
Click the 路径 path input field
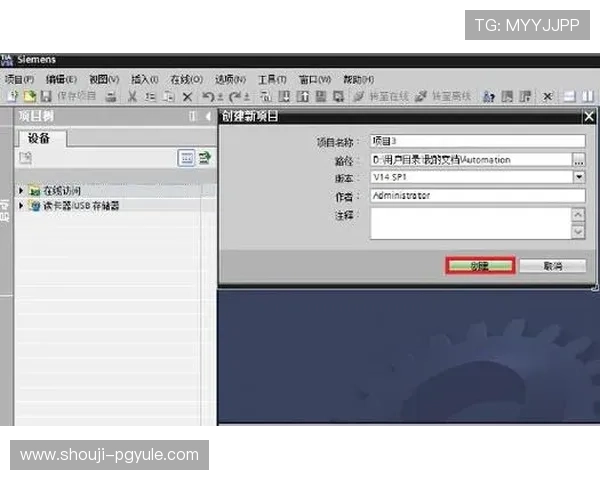[471, 160]
